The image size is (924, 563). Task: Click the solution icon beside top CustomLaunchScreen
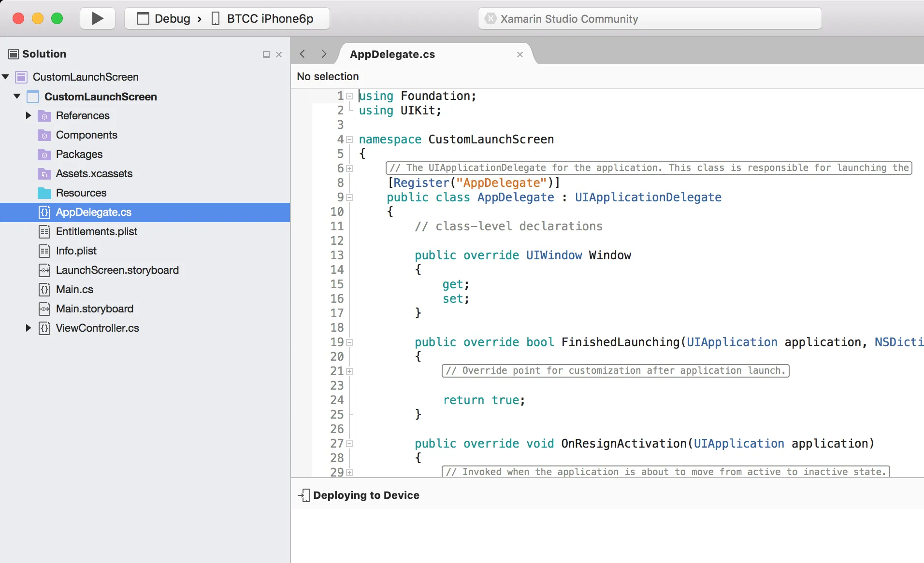(21, 77)
